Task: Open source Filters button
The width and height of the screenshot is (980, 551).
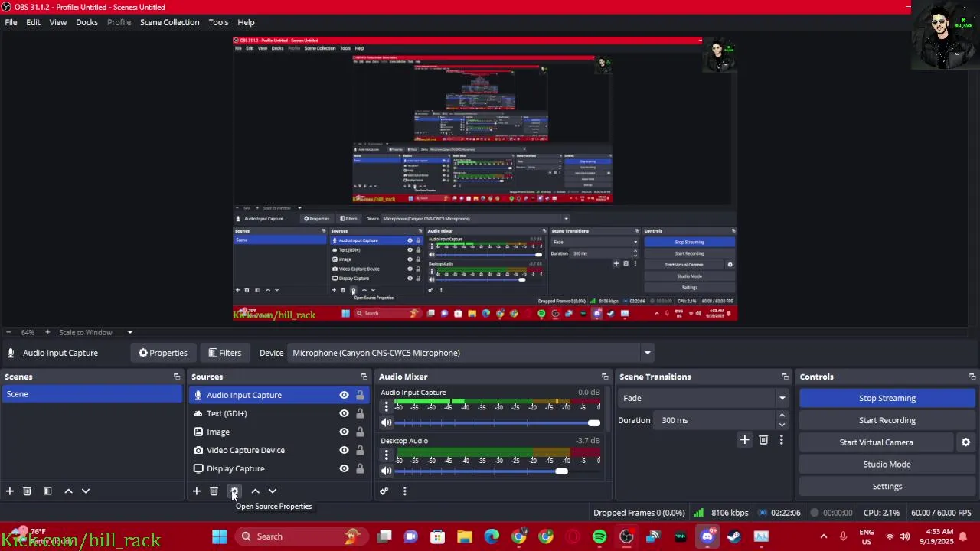Action: point(224,353)
